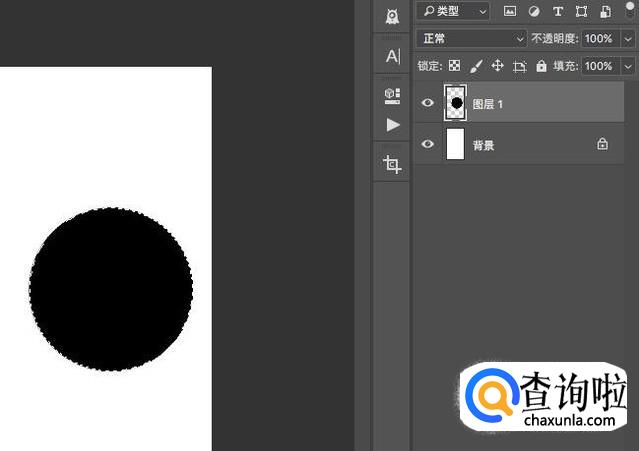Filter layers by adjustment layer icon
Viewport: 639px width, 451px height.
pos(534,11)
